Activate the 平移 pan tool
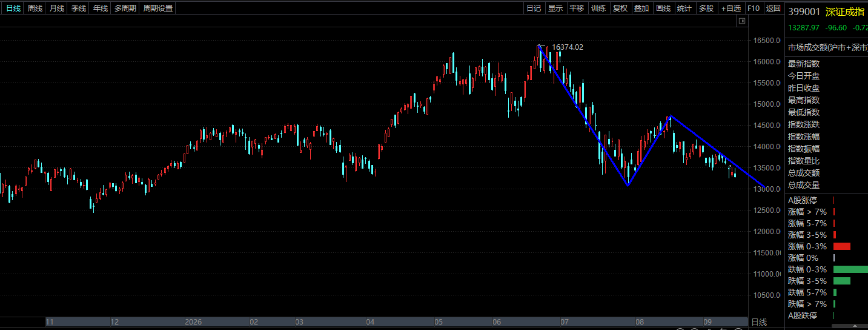The height and width of the screenshot is (330, 868). (577, 8)
